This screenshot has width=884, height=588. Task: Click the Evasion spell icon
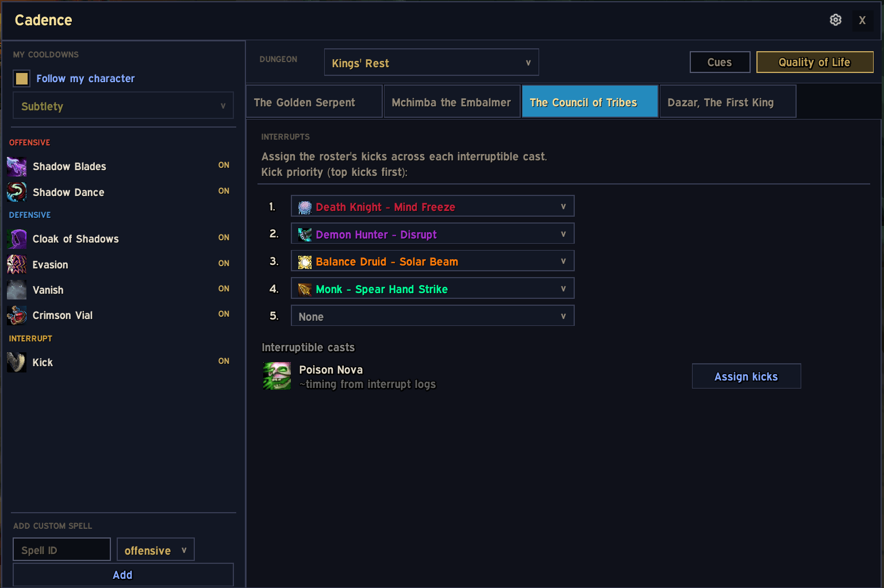(x=17, y=264)
